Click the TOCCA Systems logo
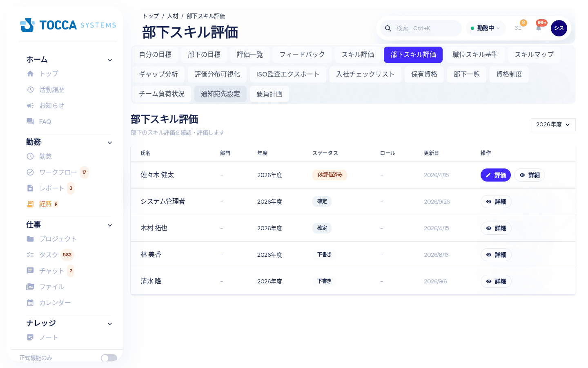 point(68,25)
